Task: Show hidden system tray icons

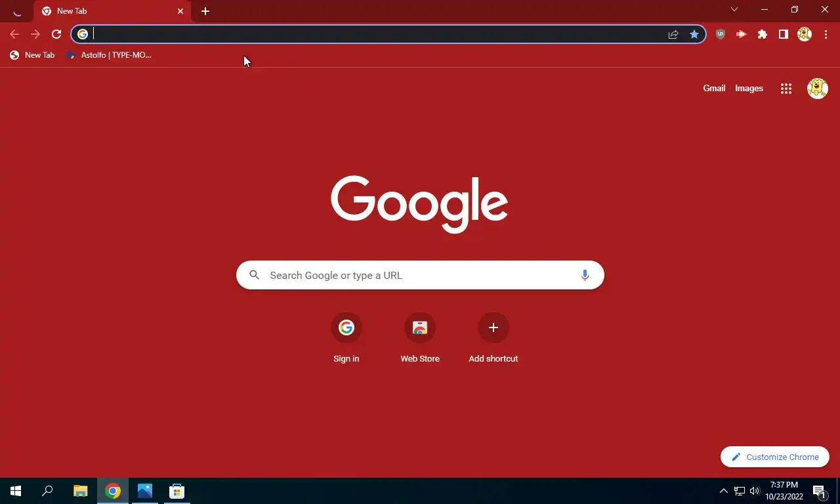Action: pyautogui.click(x=723, y=491)
